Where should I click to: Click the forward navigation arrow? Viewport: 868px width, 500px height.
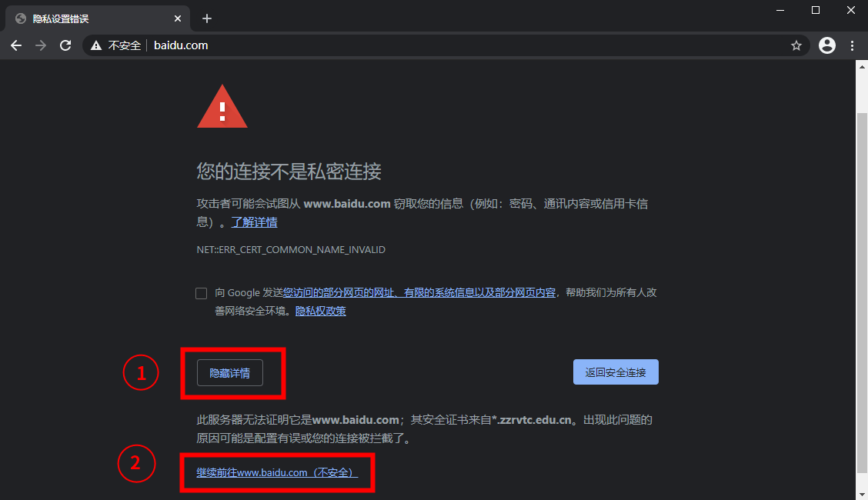[41, 45]
